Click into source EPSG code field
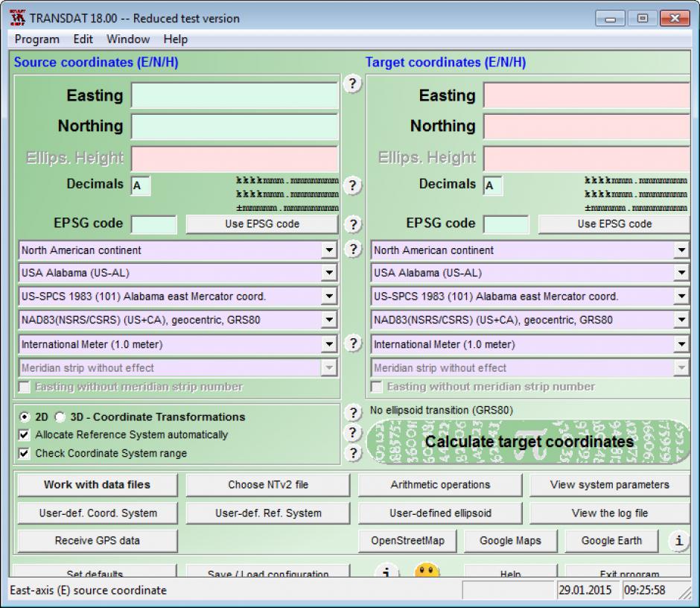Screen dimensions: 700x608 point(154,224)
